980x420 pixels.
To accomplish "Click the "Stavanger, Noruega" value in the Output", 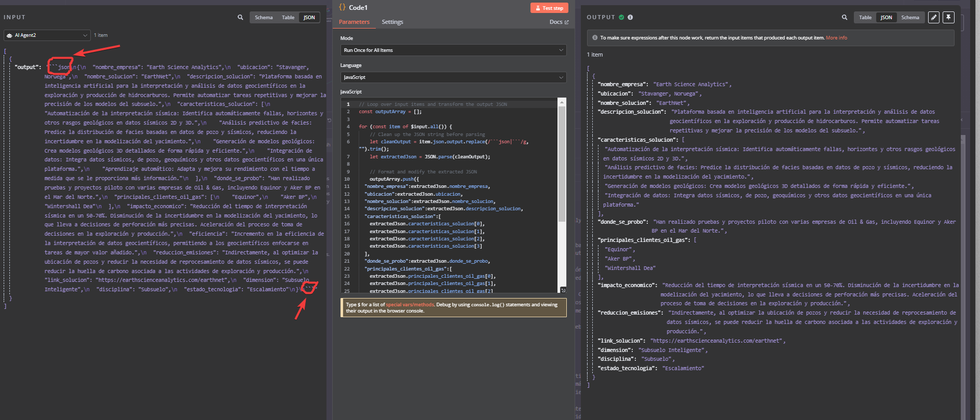I will [x=669, y=93].
